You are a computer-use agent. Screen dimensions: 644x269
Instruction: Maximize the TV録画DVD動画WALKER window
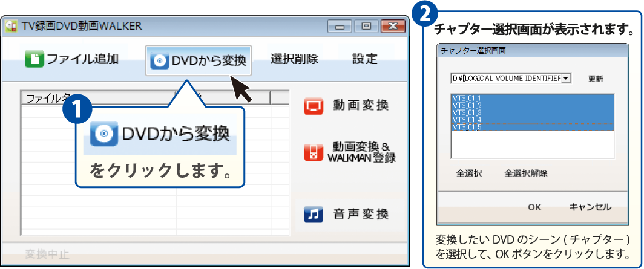366,27
